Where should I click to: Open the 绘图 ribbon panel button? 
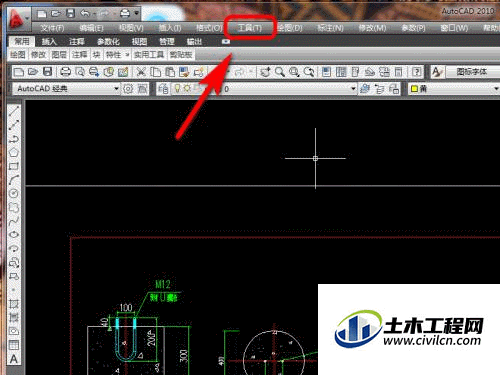(x=18, y=54)
